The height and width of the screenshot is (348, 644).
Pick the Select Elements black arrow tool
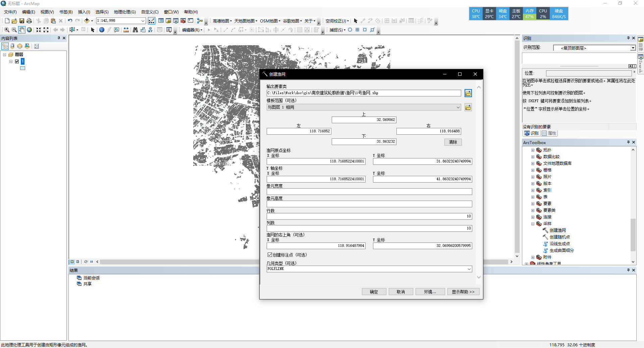coord(93,30)
